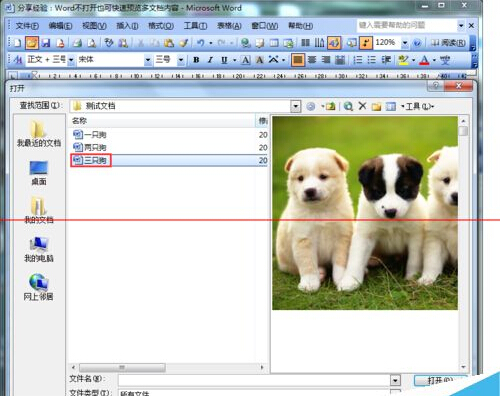This screenshot has width=500, height=396.
Task: Click the Search the Web icon in dialog
Action: [348, 106]
